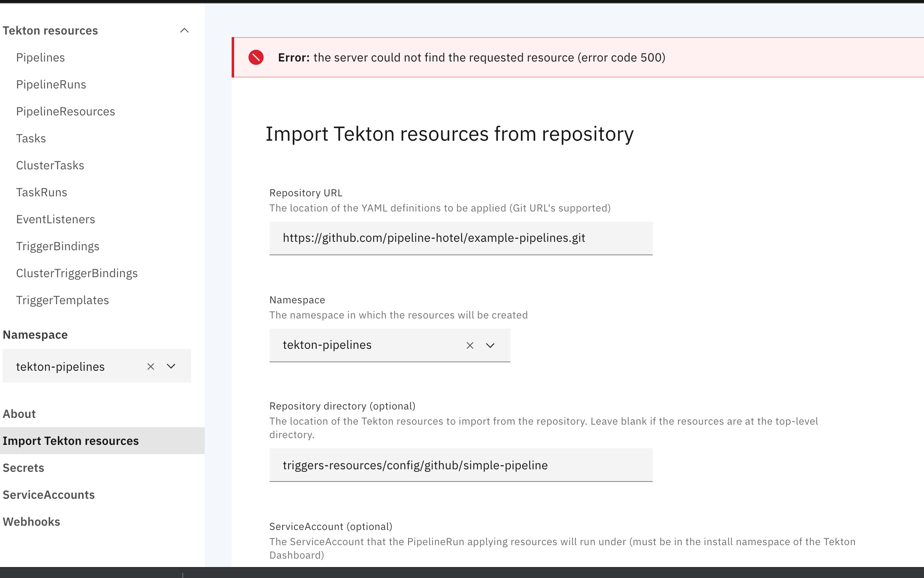Collapse the Tekton resources section

pyautogui.click(x=184, y=30)
